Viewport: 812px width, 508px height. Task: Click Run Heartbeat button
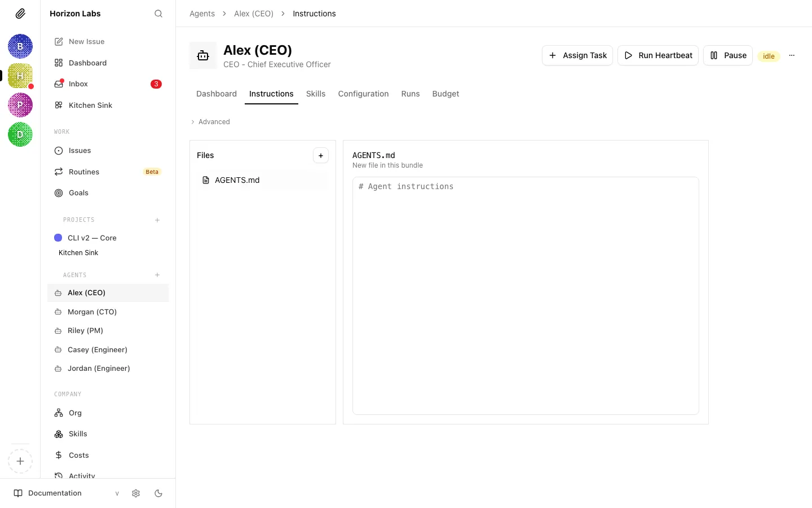coord(658,55)
